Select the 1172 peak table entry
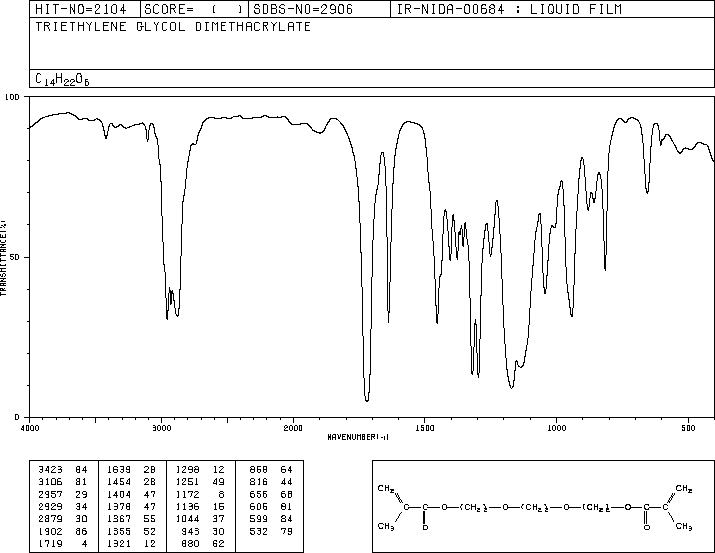The width and height of the screenshot is (715, 553). point(201,494)
